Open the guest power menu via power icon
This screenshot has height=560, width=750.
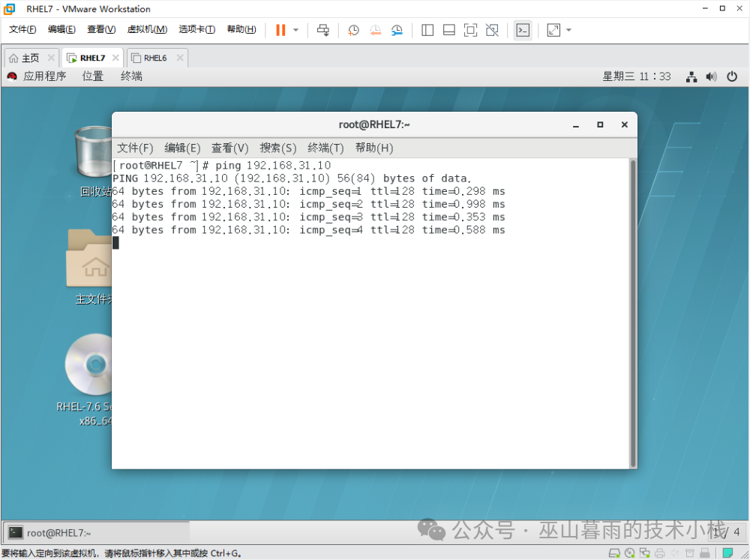point(732,76)
